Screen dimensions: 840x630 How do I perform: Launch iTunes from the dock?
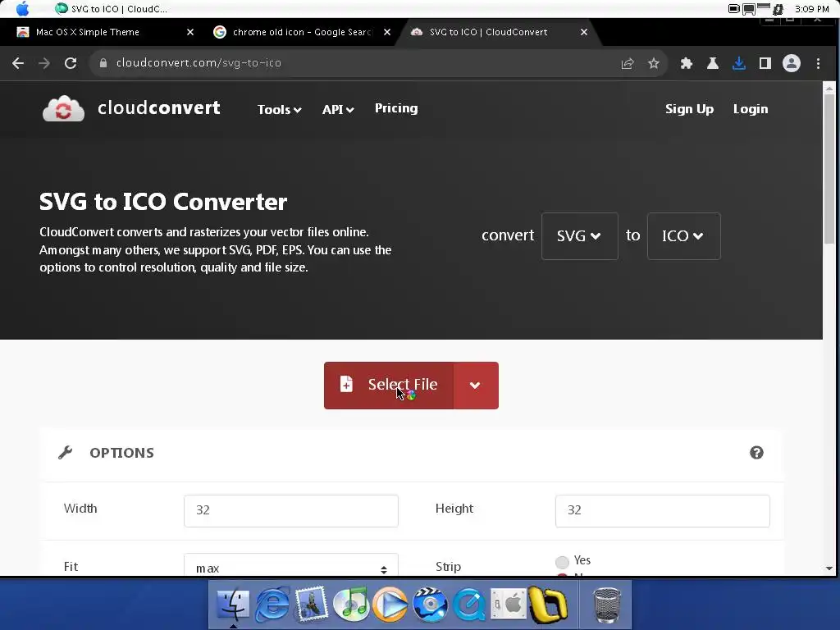[351, 605]
